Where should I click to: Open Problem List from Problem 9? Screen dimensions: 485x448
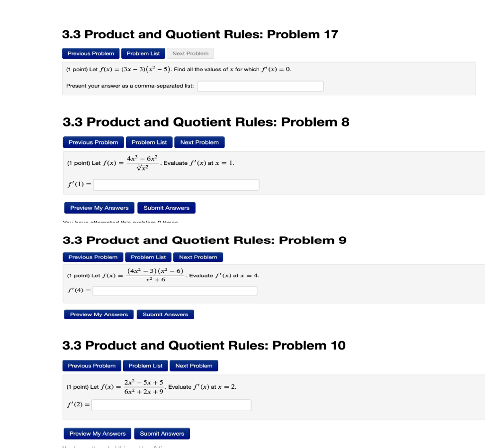(x=148, y=257)
